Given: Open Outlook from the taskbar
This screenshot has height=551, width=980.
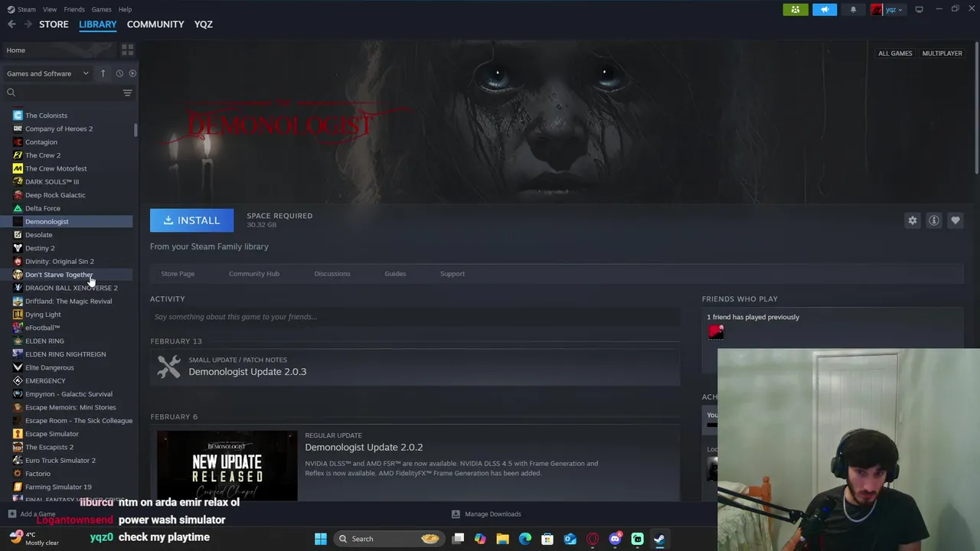Looking at the screenshot, I should (570, 539).
